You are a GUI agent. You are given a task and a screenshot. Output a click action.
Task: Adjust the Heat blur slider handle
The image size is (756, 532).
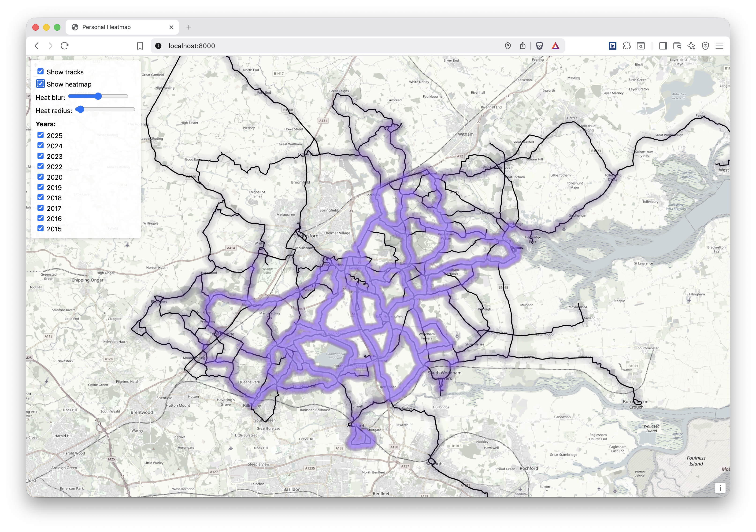pyautogui.click(x=98, y=96)
